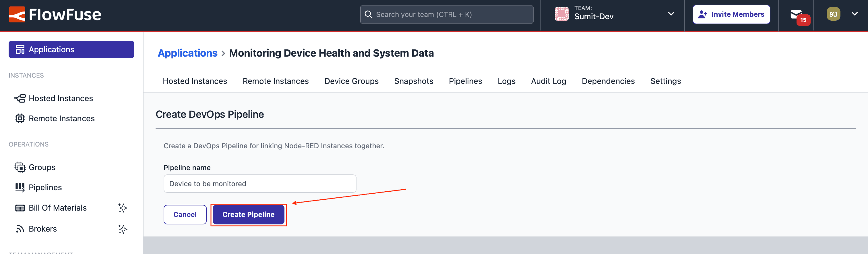Click the sparkle icon beside Brokers
The image size is (868, 254).
pyautogui.click(x=123, y=229)
